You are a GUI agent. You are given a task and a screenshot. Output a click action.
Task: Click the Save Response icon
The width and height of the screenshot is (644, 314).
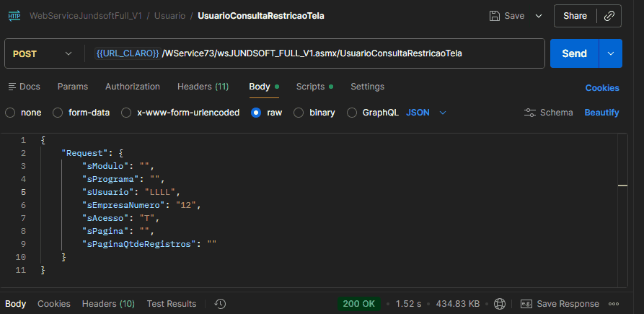526,304
